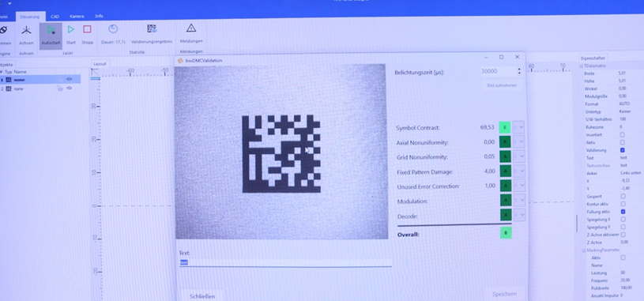Click the quick access dropdown arrow in title bar

[x=9, y=3]
